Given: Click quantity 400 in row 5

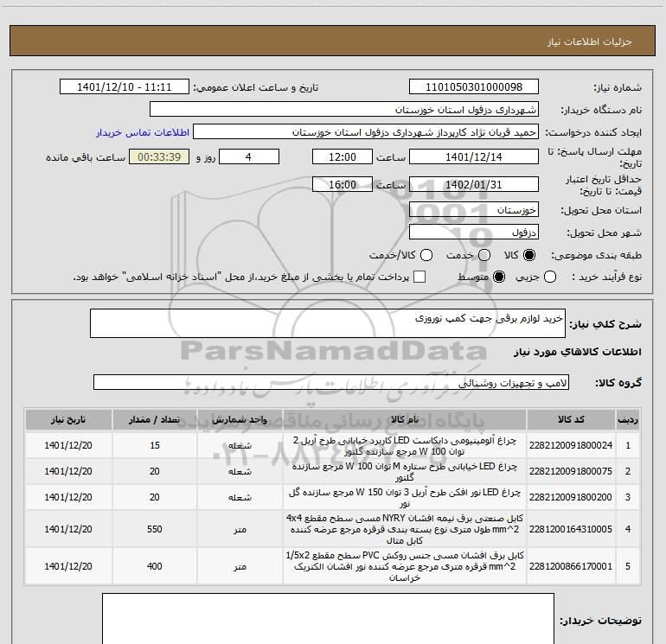Looking at the screenshot, I should pyautogui.click(x=155, y=566).
